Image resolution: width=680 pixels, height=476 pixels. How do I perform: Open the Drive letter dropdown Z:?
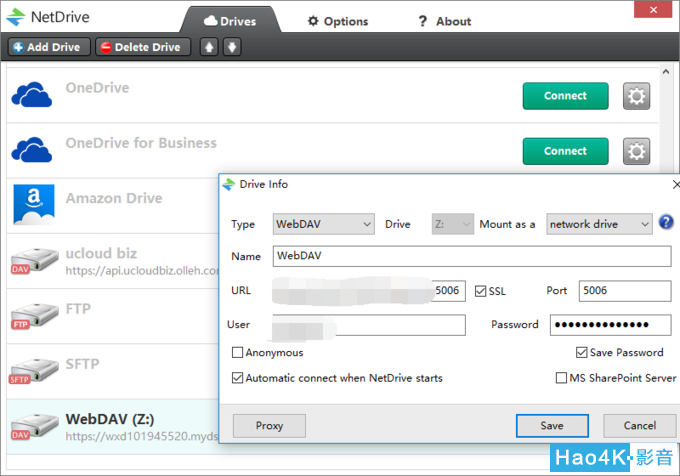pos(452,224)
